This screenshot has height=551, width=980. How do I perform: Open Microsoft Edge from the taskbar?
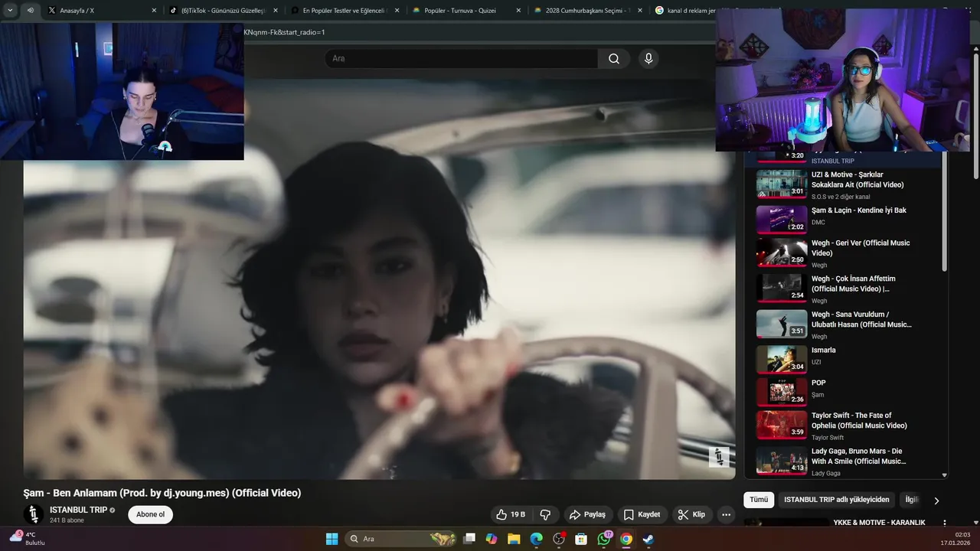[536, 539]
